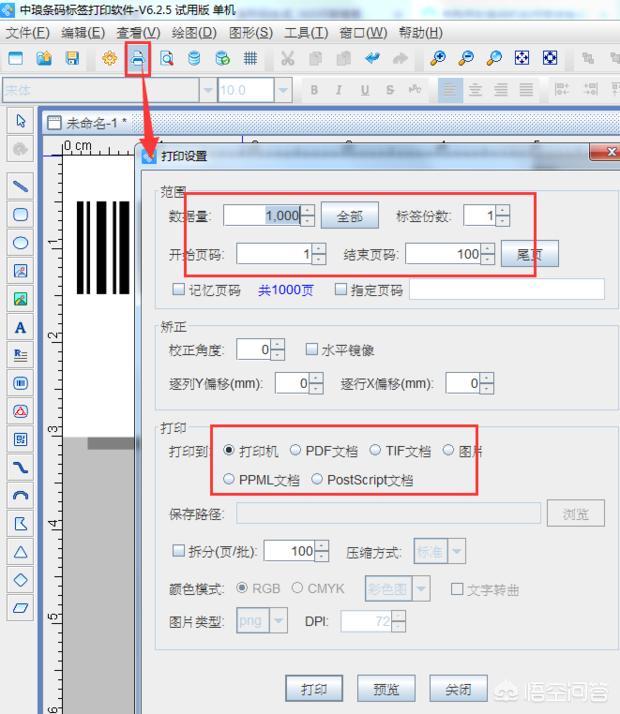
Task: Adjust the 数据量 spinner arrows
Action: tap(308, 215)
